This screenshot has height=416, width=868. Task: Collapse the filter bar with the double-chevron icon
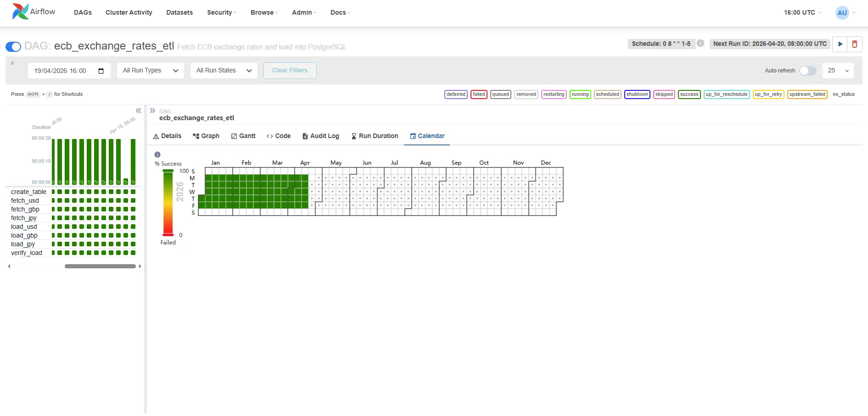tap(13, 63)
